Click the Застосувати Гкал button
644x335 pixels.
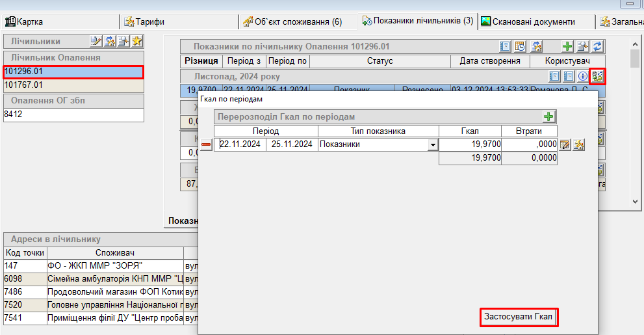(519, 317)
